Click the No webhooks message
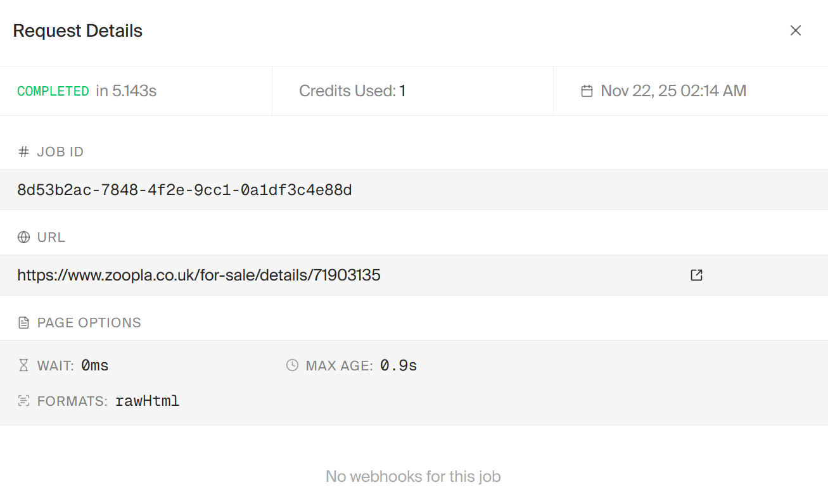Screen dimensions: 828x504 click(412, 476)
